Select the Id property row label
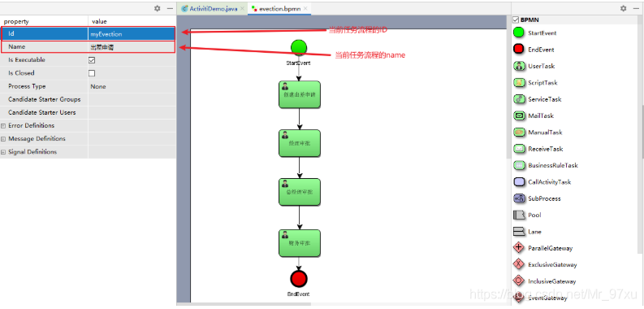The height and width of the screenshot is (309, 644). coord(11,33)
